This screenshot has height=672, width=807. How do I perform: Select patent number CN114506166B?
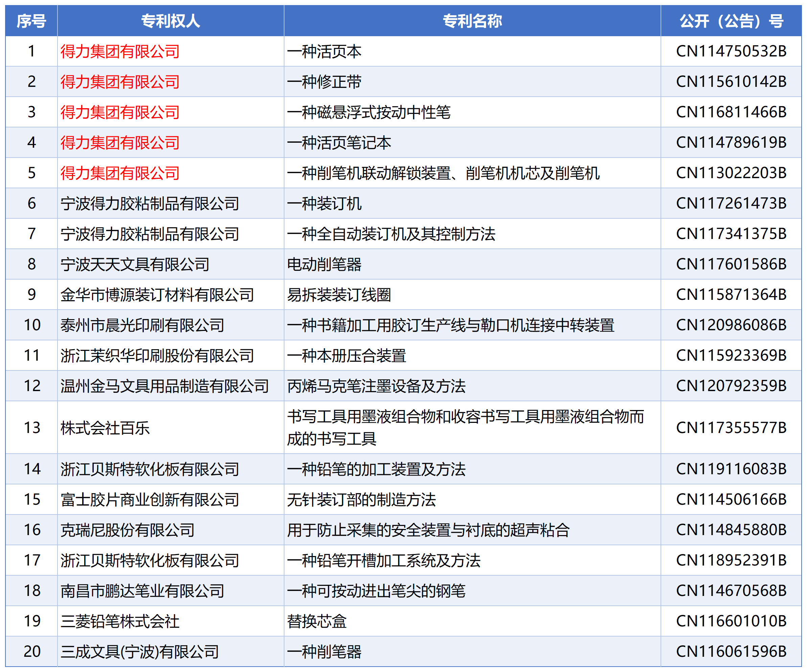pos(731,500)
